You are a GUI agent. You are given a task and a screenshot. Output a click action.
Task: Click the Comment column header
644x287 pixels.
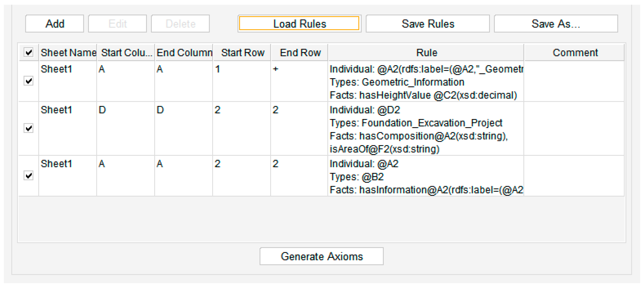coord(574,52)
